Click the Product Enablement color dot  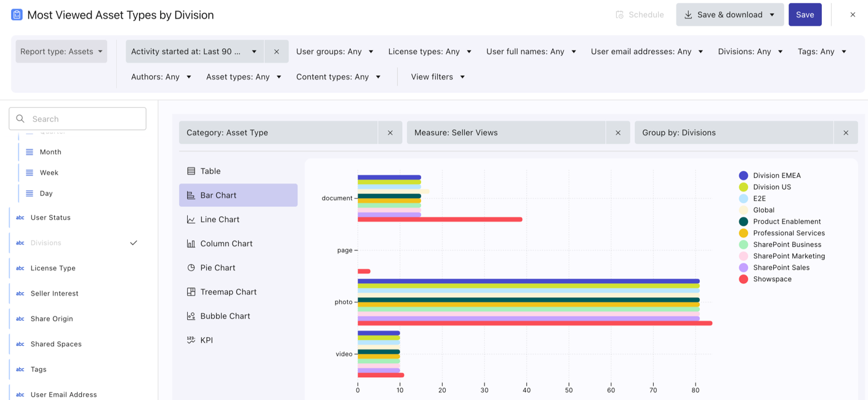[x=744, y=222]
